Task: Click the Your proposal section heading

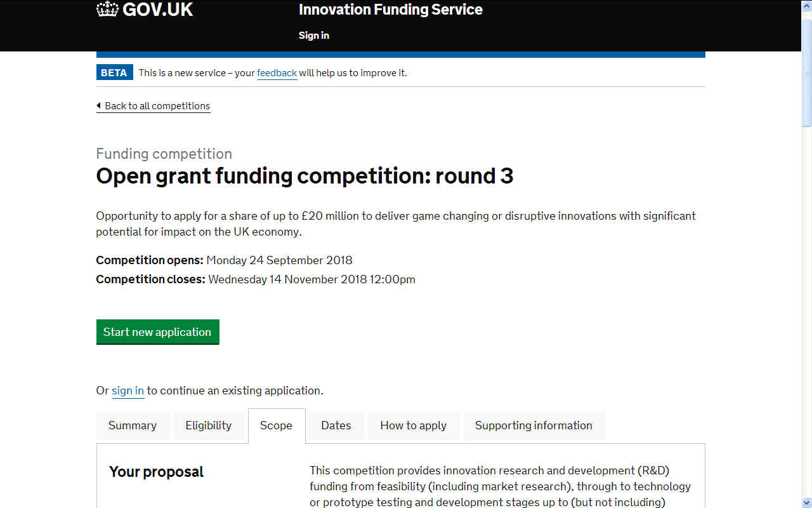Action: [156, 472]
